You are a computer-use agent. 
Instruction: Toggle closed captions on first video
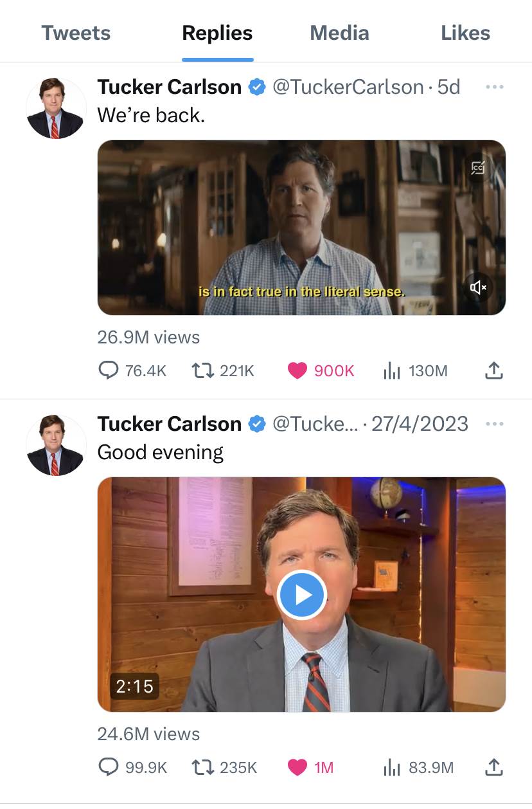click(478, 168)
